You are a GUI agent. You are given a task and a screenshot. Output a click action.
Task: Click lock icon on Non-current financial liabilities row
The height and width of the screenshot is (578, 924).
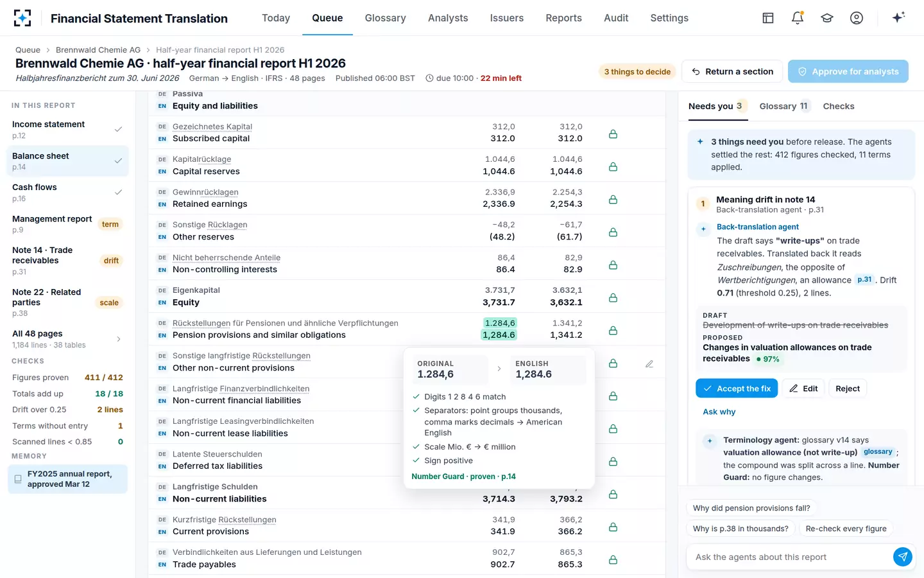coord(613,396)
